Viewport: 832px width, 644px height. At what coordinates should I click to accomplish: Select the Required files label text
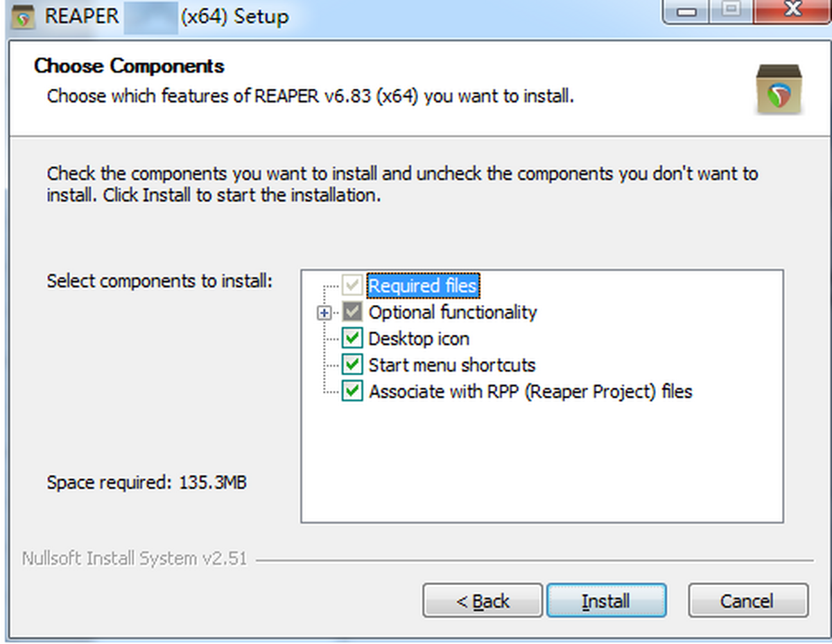[422, 286]
